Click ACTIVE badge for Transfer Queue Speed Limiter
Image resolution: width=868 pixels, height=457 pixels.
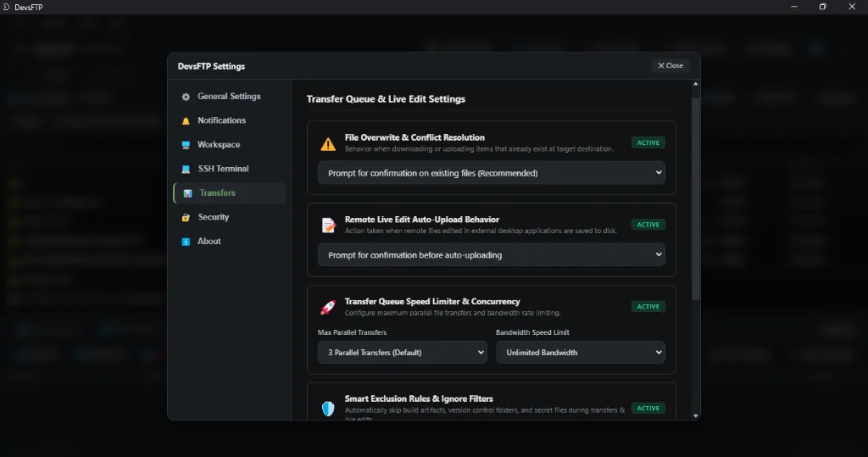(648, 307)
